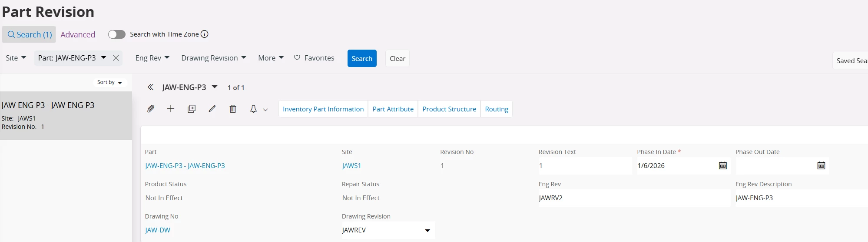
Task: Switch to the Advanced search tab
Action: point(78,34)
